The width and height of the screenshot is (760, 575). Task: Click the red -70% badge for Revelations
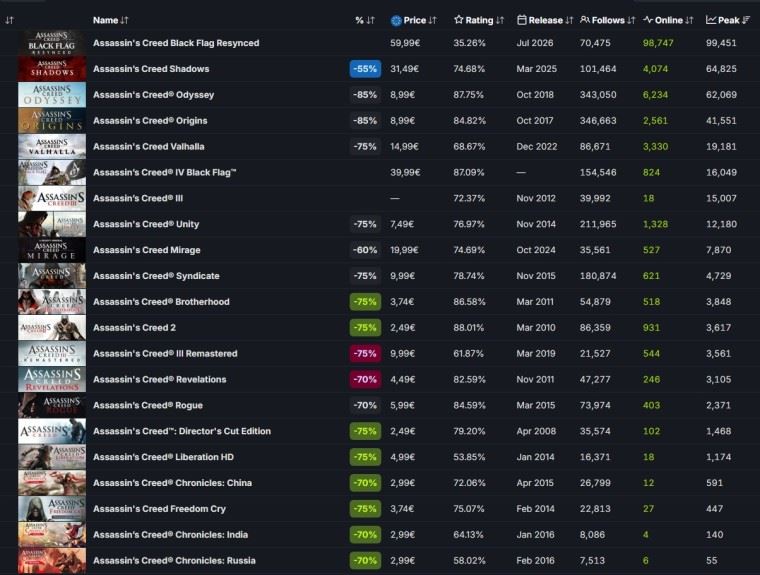365,380
